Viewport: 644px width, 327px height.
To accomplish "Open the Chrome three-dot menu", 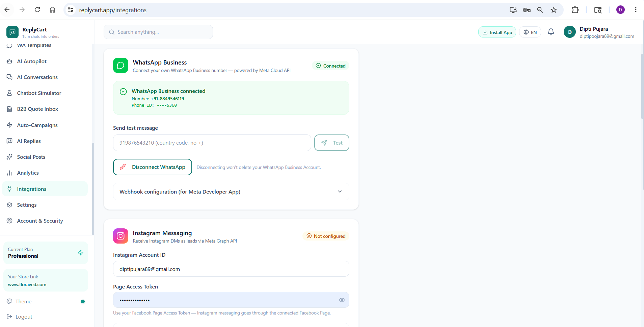I will pos(636,10).
